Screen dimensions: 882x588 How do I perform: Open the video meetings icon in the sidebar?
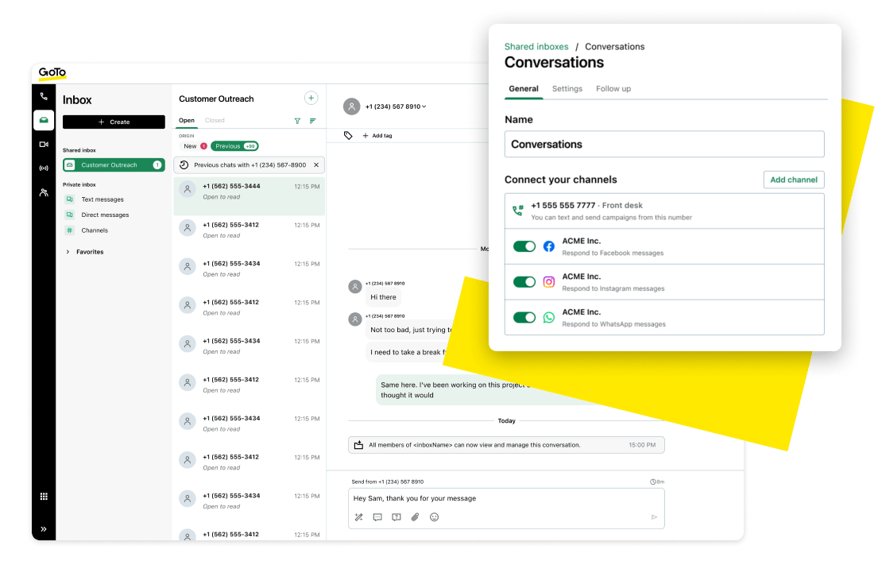tap(44, 144)
